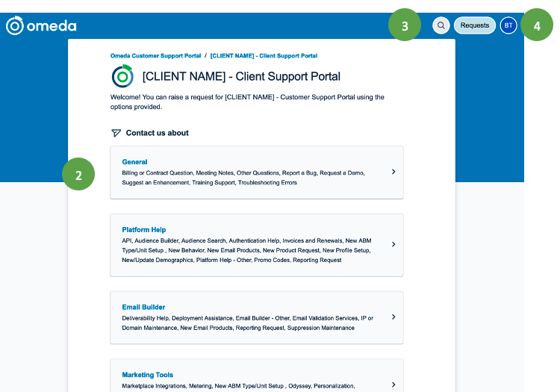Open the BT user profile avatar
This screenshot has width=560, height=392.
508,25
